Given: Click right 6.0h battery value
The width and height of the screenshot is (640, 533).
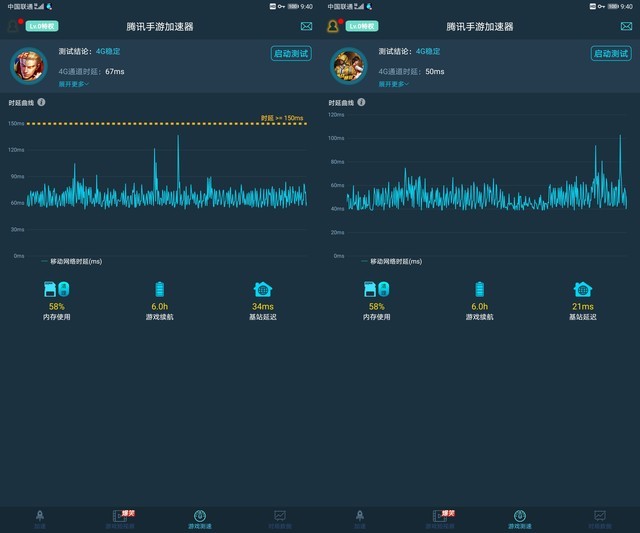Looking at the screenshot, I should pyautogui.click(x=480, y=306).
